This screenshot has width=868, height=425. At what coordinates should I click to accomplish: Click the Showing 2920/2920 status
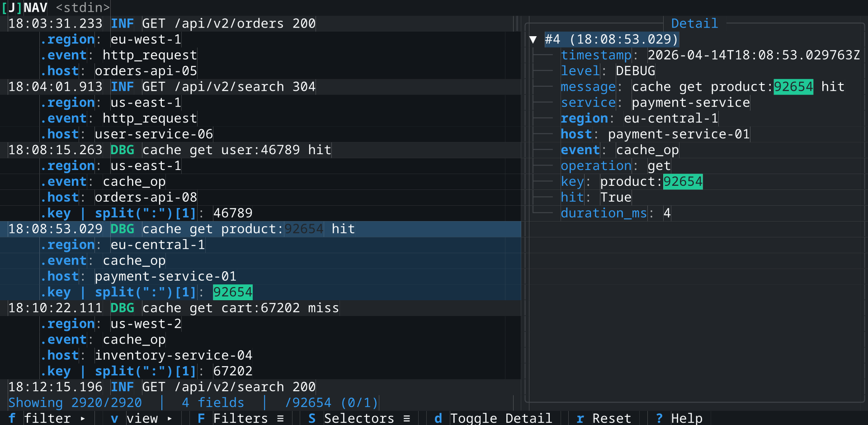coord(75,403)
